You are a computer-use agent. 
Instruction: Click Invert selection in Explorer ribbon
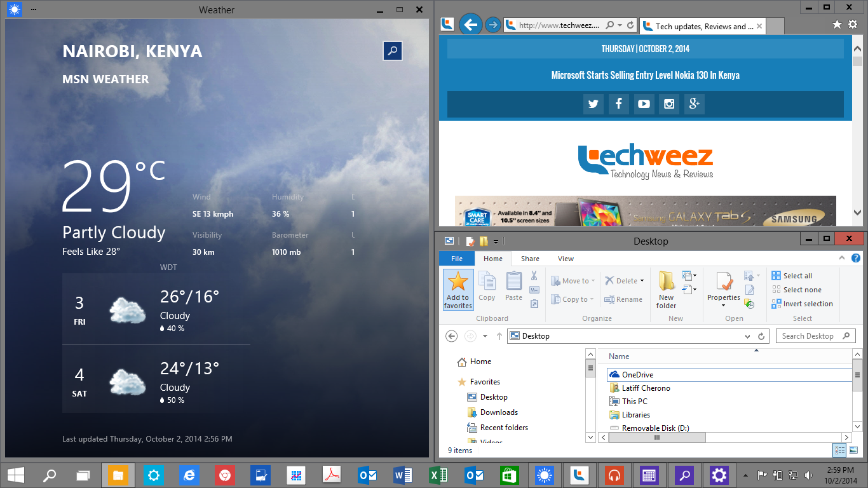(x=802, y=304)
